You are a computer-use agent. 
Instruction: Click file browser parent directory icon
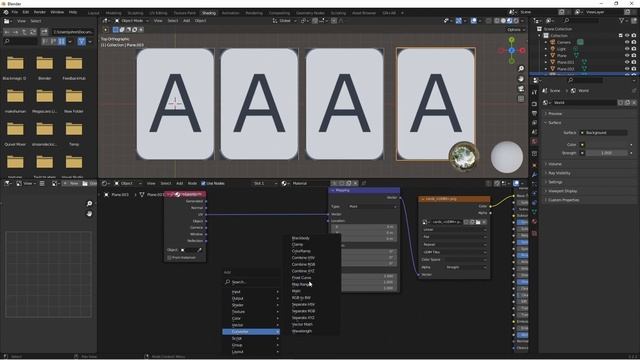[24, 32]
